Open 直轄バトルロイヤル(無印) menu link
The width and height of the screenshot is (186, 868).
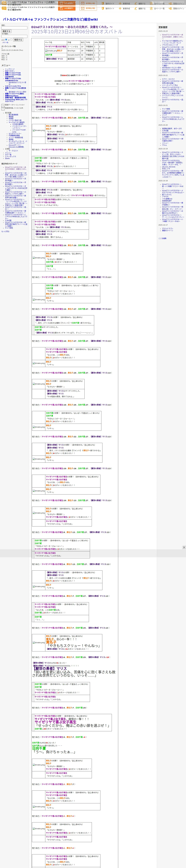14,94
